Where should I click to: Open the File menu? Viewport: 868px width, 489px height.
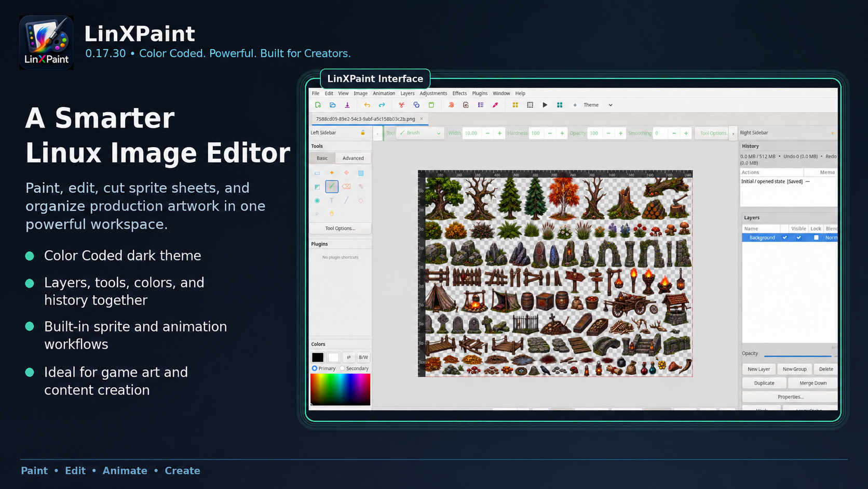tap(316, 94)
